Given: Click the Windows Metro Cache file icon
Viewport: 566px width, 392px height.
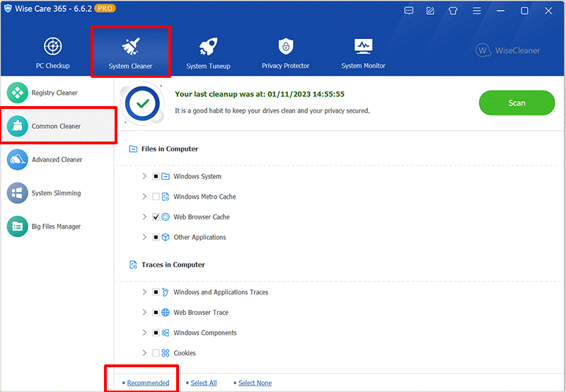Looking at the screenshot, I should pos(166,197).
